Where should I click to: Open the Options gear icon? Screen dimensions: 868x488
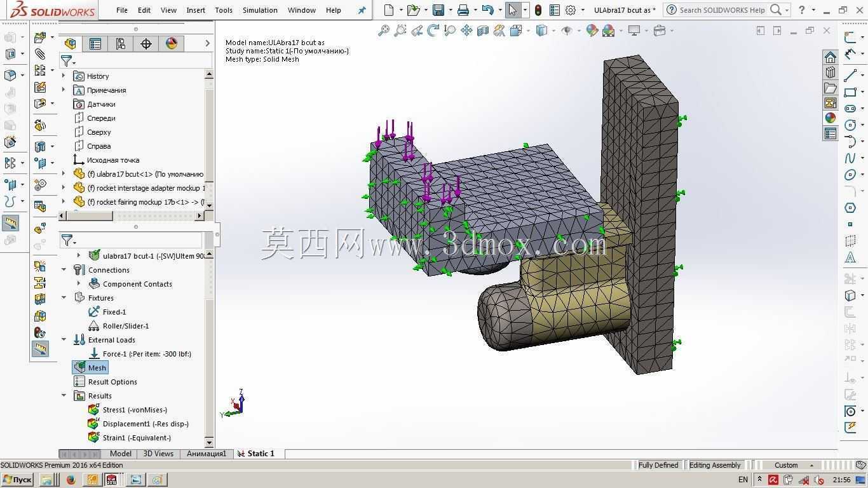click(571, 10)
